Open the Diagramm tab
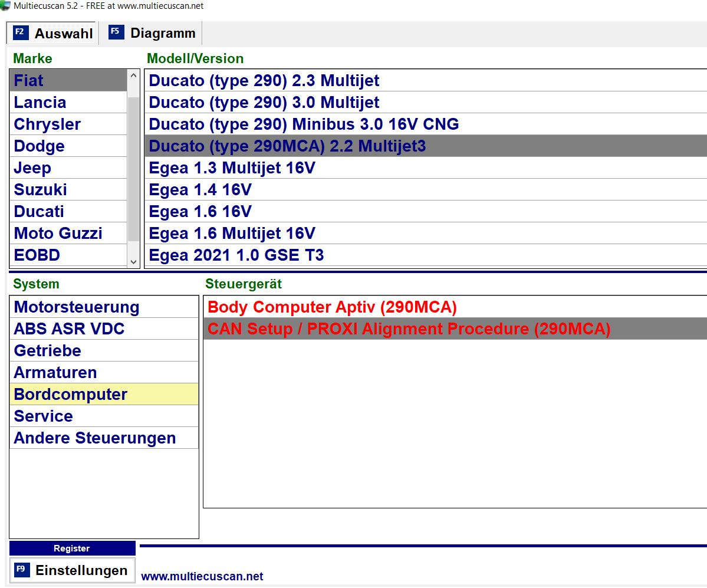The width and height of the screenshot is (707, 588). pos(152,33)
